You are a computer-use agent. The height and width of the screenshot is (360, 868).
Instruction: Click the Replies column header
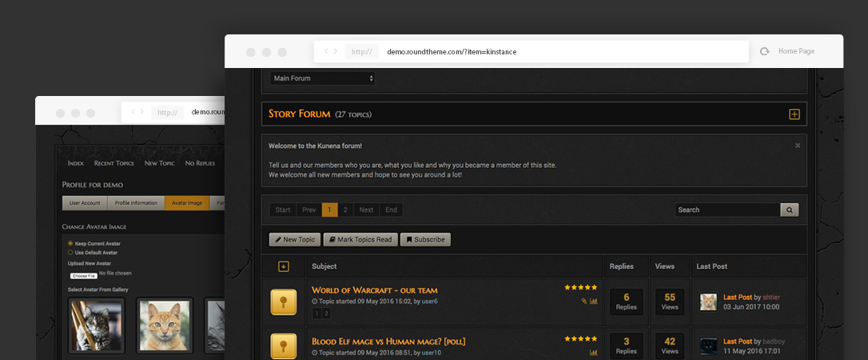pyautogui.click(x=621, y=266)
